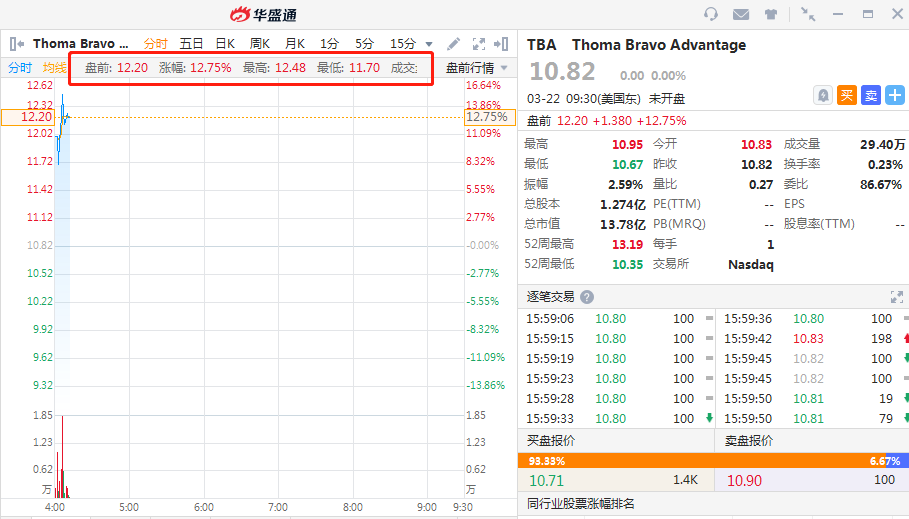Click the 卖盘报价 header
Screen dimensions: 909x519
tap(748, 441)
